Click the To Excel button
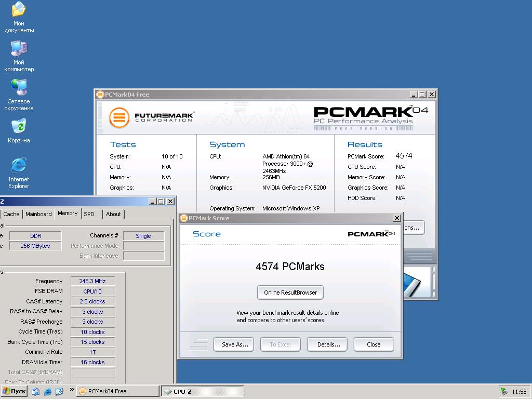Viewport: 532px width, 399px height. tap(280, 344)
